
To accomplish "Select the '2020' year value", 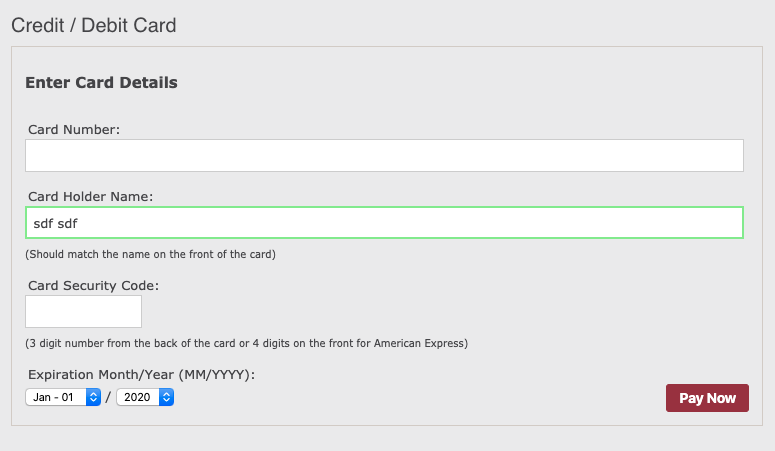I will (x=137, y=397).
